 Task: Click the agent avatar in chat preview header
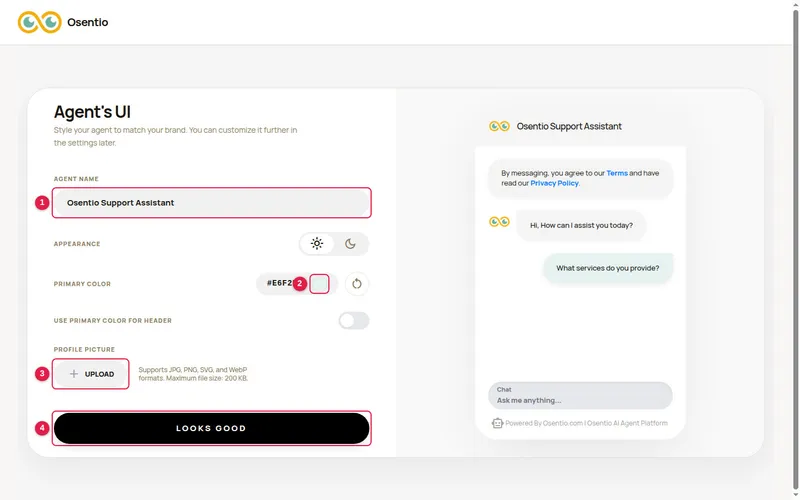pos(499,126)
